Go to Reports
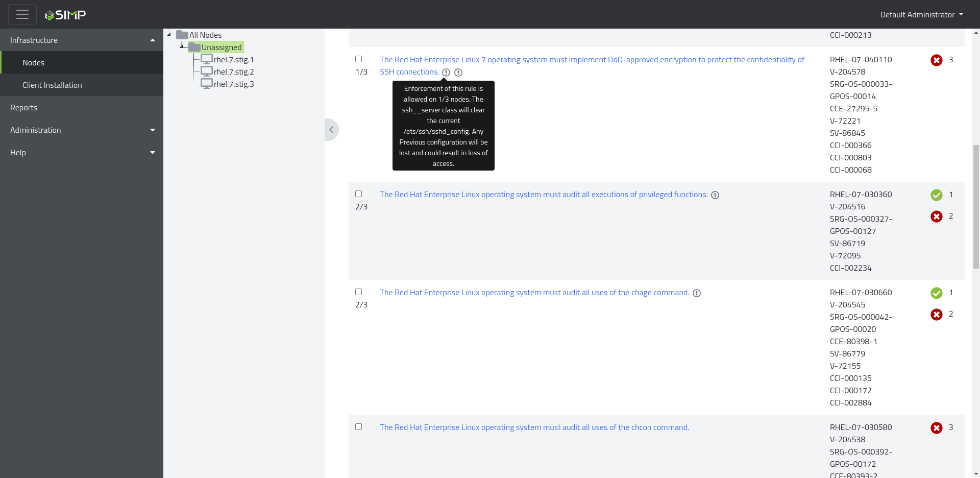Image resolution: width=980 pixels, height=478 pixels. point(82,107)
